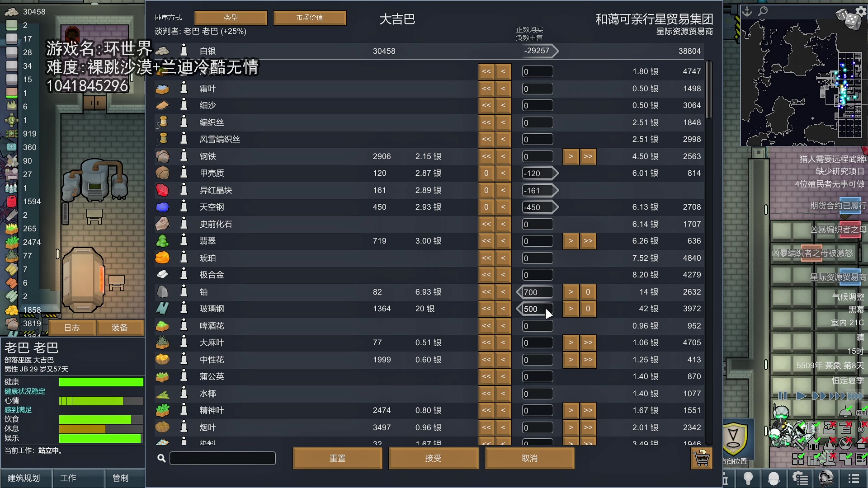Click 接受 to accept the trade
Viewport: 868px width, 488px height.
(433, 458)
